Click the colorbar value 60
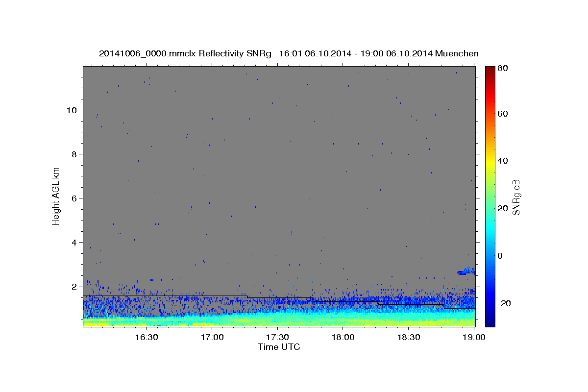This screenshot has width=588, height=392. (502, 114)
